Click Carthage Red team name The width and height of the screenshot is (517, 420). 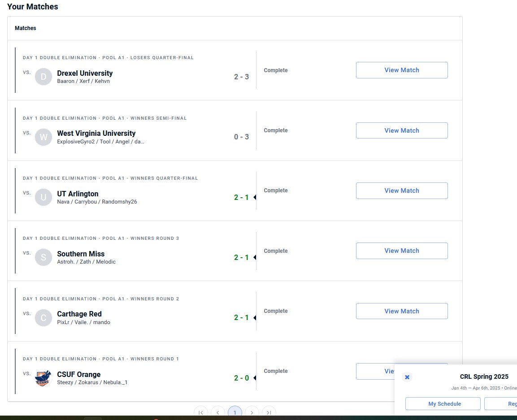click(79, 314)
